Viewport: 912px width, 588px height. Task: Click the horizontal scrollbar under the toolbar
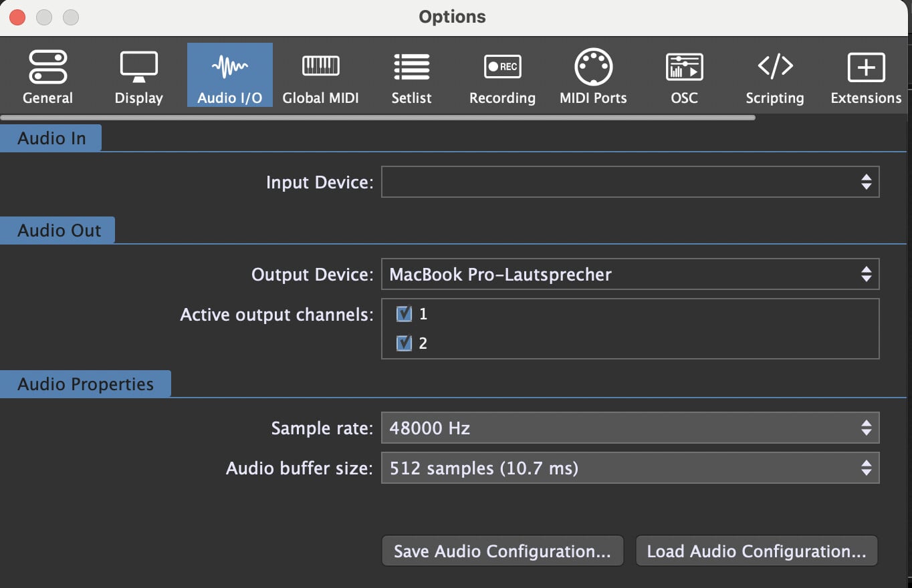point(378,118)
